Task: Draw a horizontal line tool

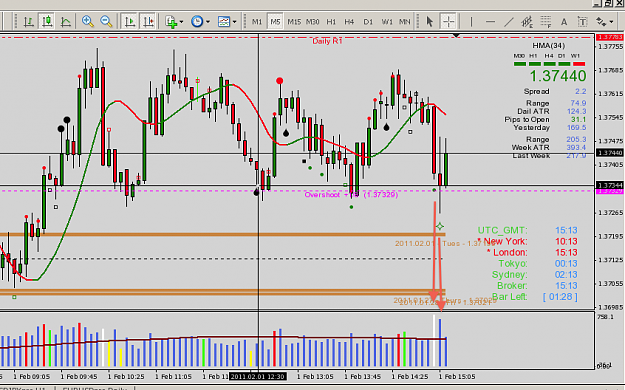Action: coord(490,22)
